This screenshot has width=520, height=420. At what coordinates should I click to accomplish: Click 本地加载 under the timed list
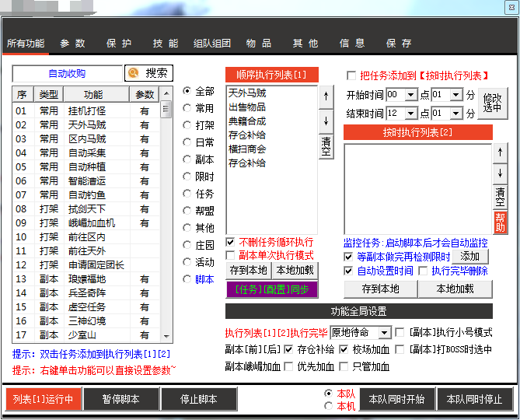pyautogui.click(x=455, y=289)
